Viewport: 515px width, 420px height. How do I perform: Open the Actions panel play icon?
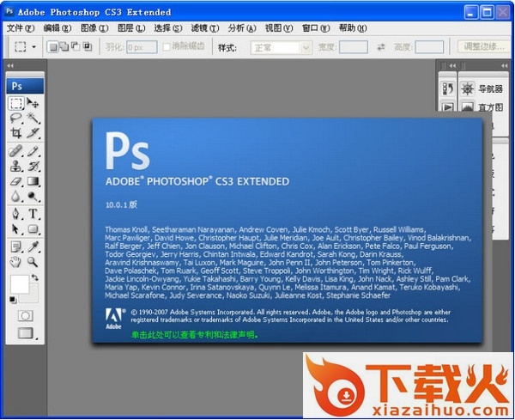[x=448, y=107]
